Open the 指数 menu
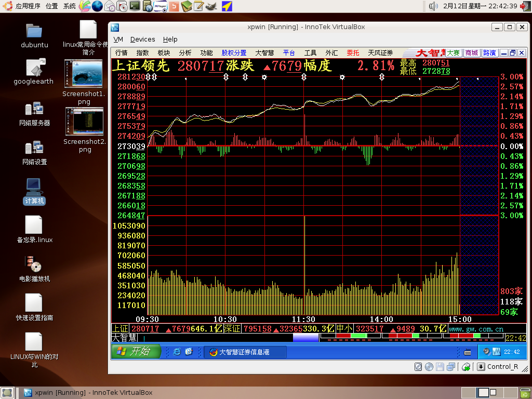Image resolution: width=532 pixels, height=399 pixels. [x=142, y=52]
